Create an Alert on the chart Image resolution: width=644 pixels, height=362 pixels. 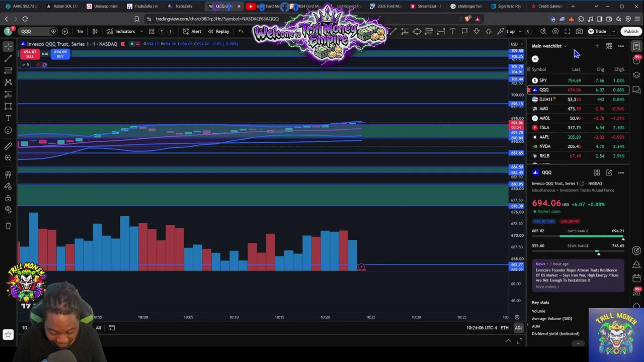(x=192, y=31)
